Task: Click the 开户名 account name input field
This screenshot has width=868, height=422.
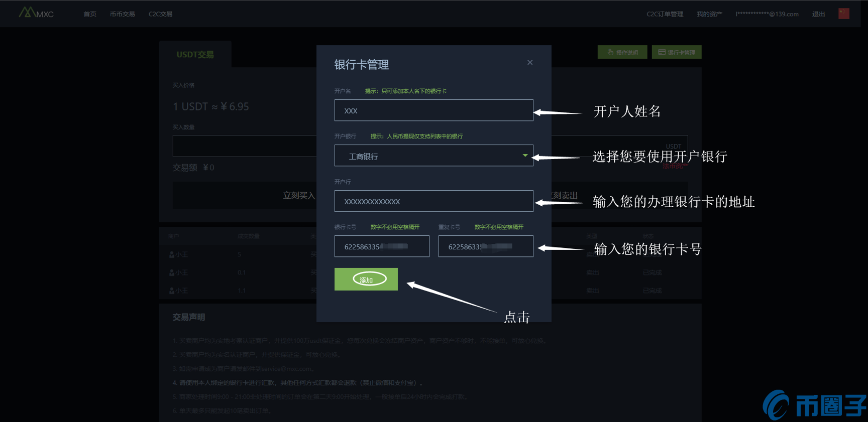Action: pyautogui.click(x=433, y=110)
